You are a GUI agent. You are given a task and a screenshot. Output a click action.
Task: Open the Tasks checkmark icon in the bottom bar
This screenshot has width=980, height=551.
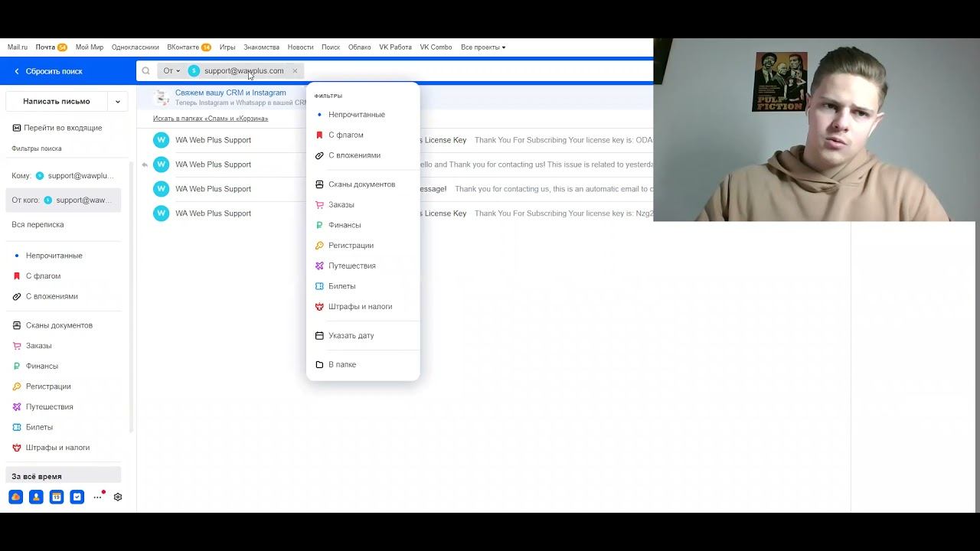coord(77,497)
